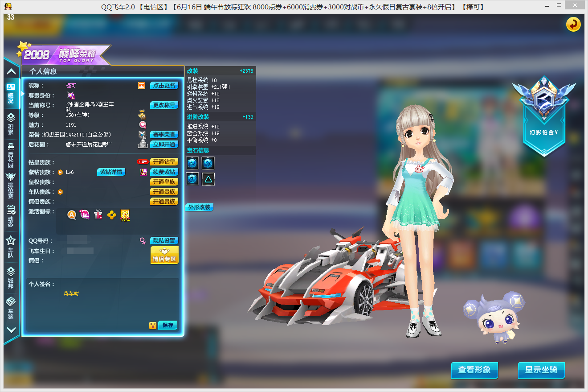Image resolution: width=588 pixels, height=392 pixels.
Task: Click the purple noble identity badge icon
Action: (x=71, y=95)
